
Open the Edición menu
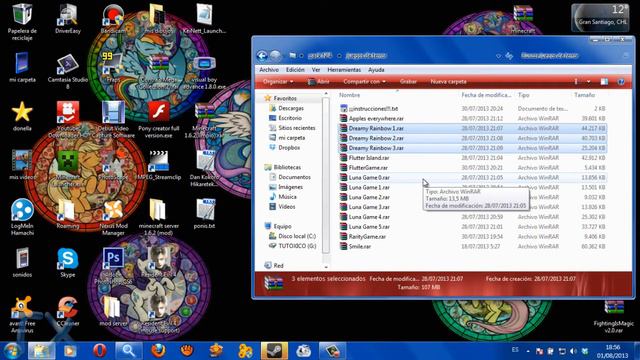[x=295, y=70]
